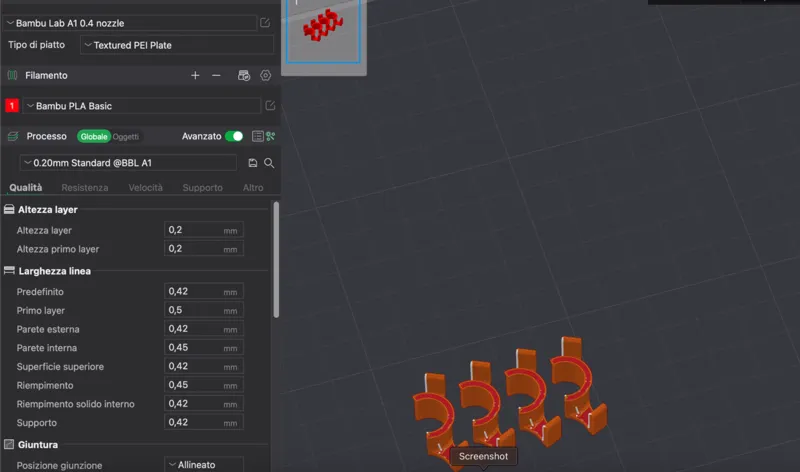Search process settings with magnifier icon
The width and height of the screenshot is (800, 472).
[269, 163]
